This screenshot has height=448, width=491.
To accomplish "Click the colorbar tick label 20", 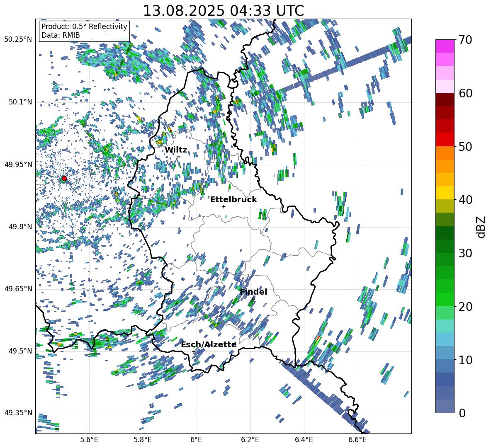I will [x=465, y=306].
